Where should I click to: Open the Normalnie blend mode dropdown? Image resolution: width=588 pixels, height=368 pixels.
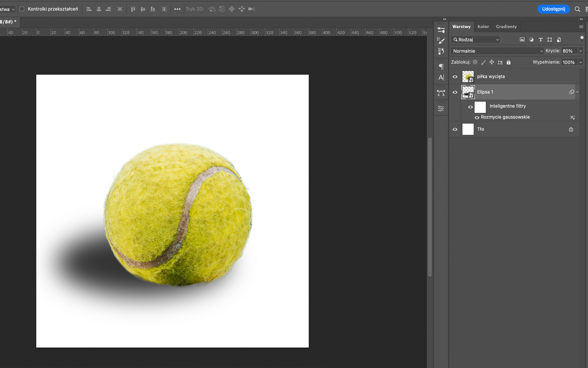tap(498, 51)
